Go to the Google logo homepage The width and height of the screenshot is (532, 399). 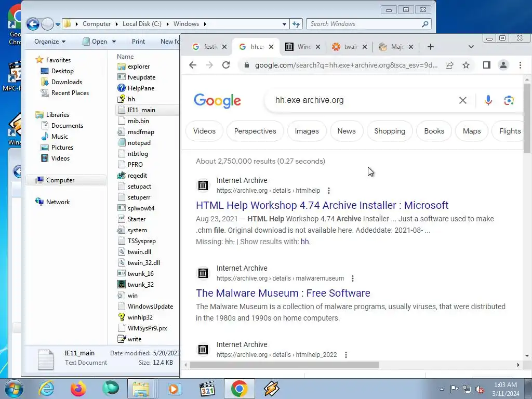tap(218, 100)
